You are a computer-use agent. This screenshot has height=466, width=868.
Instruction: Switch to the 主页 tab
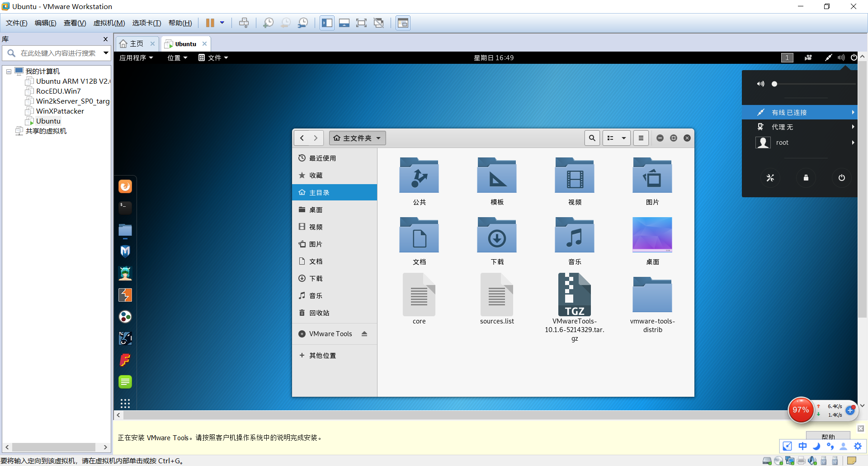pyautogui.click(x=135, y=43)
